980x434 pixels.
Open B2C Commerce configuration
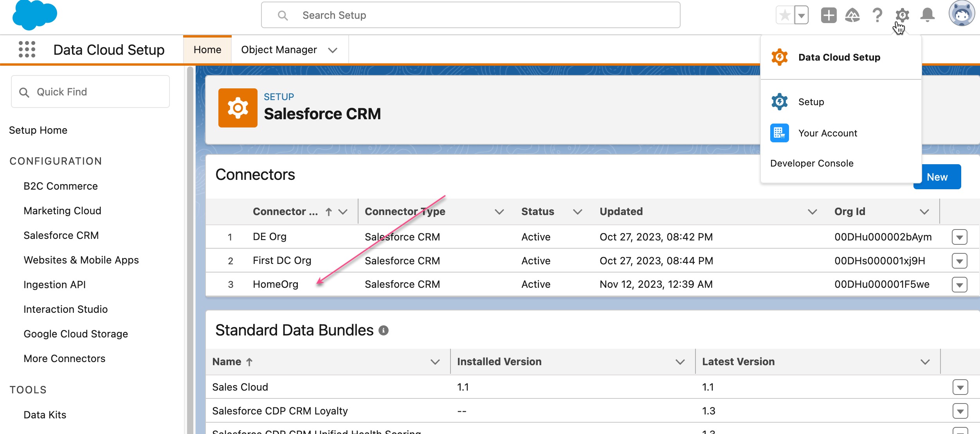click(61, 186)
